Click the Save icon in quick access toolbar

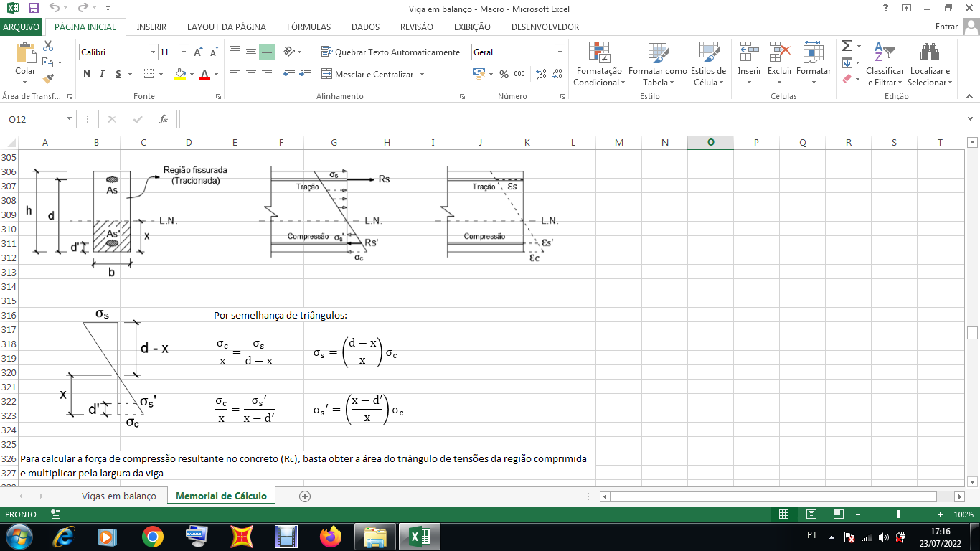pos(34,8)
